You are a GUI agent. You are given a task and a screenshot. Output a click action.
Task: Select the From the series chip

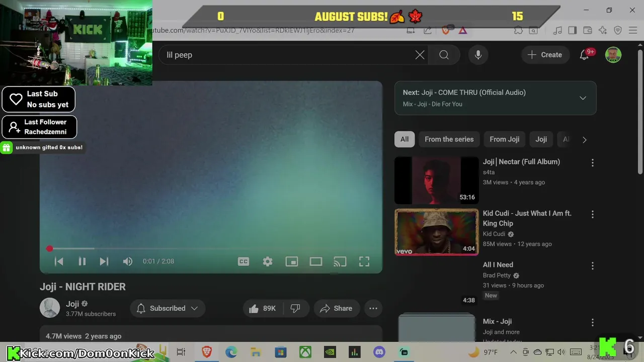pyautogui.click(x=449, y=139)
